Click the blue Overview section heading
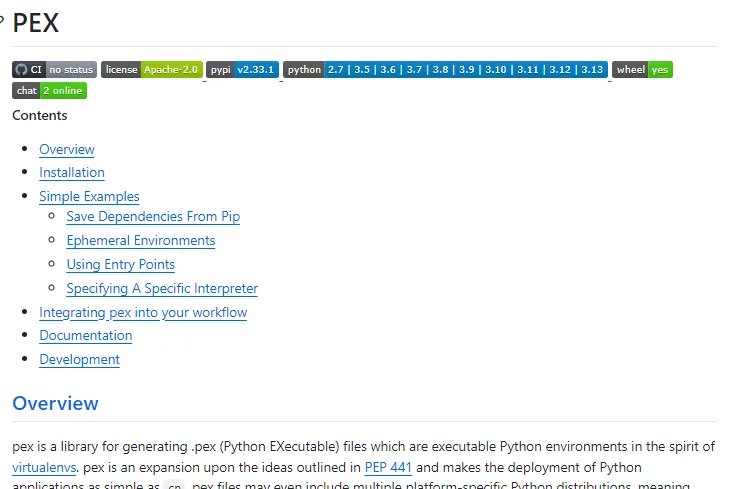736x489 pixels. (56, 403)
